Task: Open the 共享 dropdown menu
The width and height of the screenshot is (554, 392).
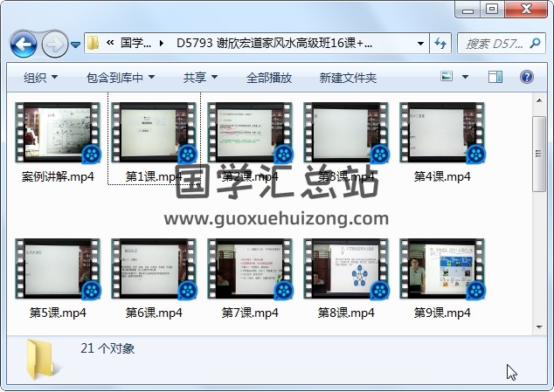Action: [200, 78]
